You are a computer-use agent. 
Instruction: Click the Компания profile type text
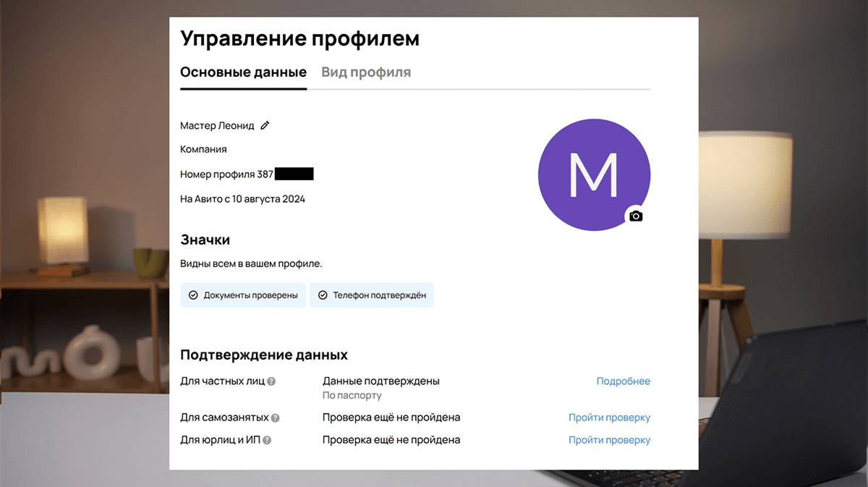(203, 150)
